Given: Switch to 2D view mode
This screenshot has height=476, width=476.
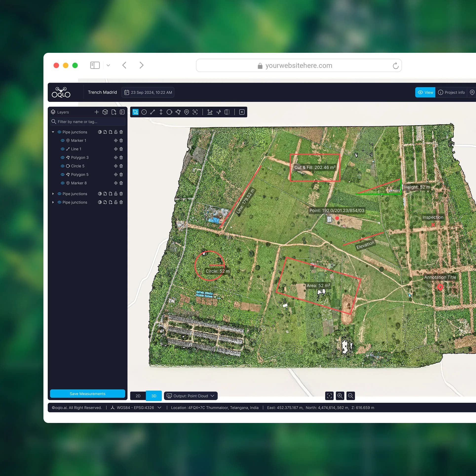Looking at the screenshot, I should click(138, 396).
